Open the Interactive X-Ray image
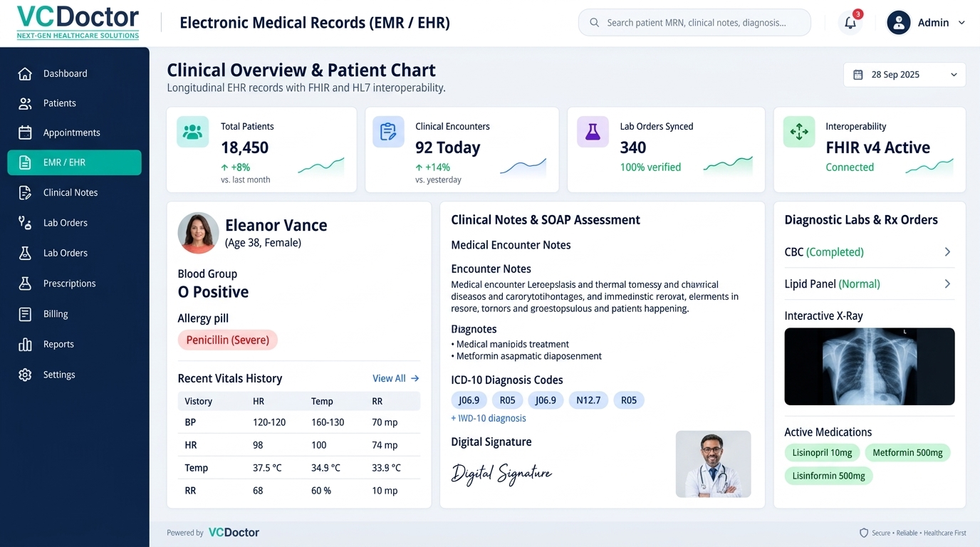980x547 pixels. [869, 366]
